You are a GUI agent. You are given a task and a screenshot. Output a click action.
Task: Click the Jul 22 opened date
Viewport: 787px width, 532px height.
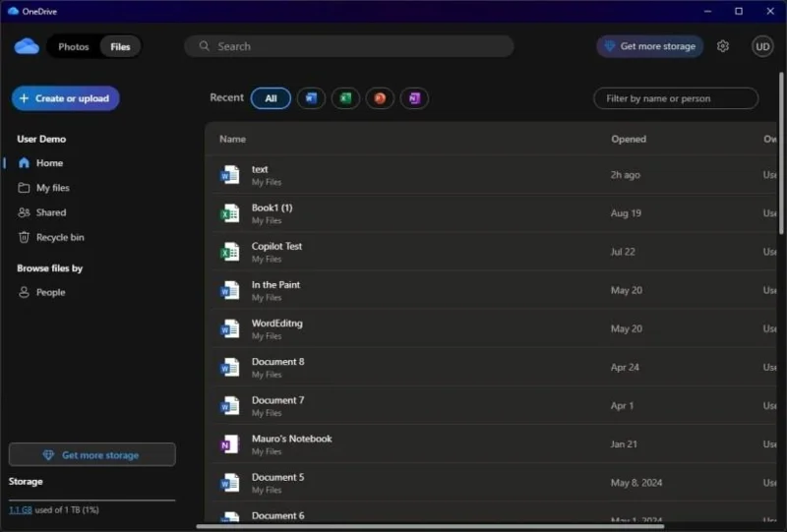[623, 252]
